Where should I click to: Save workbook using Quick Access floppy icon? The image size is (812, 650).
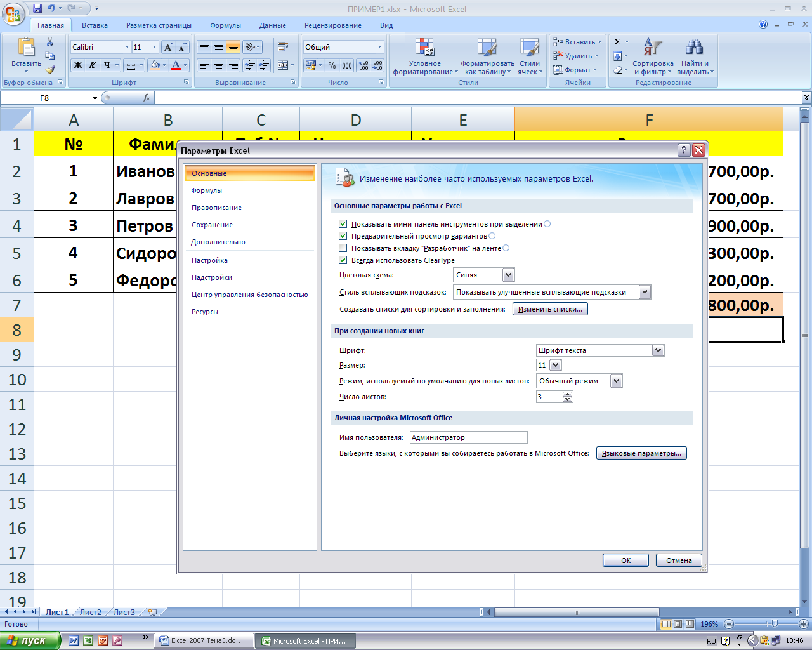click(x=37, y=8)
